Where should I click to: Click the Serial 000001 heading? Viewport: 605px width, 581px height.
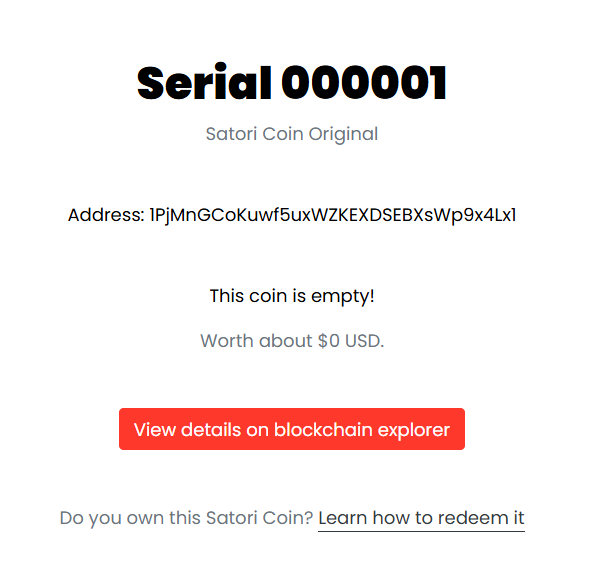(291, 84)
